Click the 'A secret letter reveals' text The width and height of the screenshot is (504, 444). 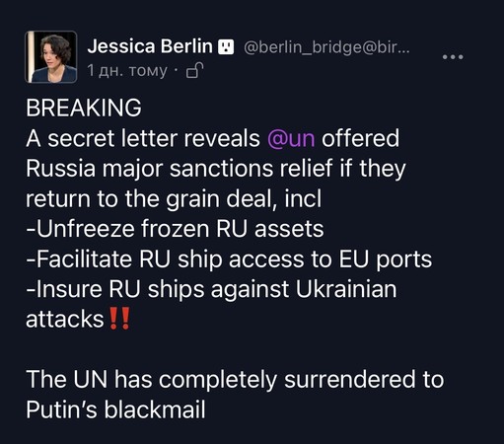(143, 138)
